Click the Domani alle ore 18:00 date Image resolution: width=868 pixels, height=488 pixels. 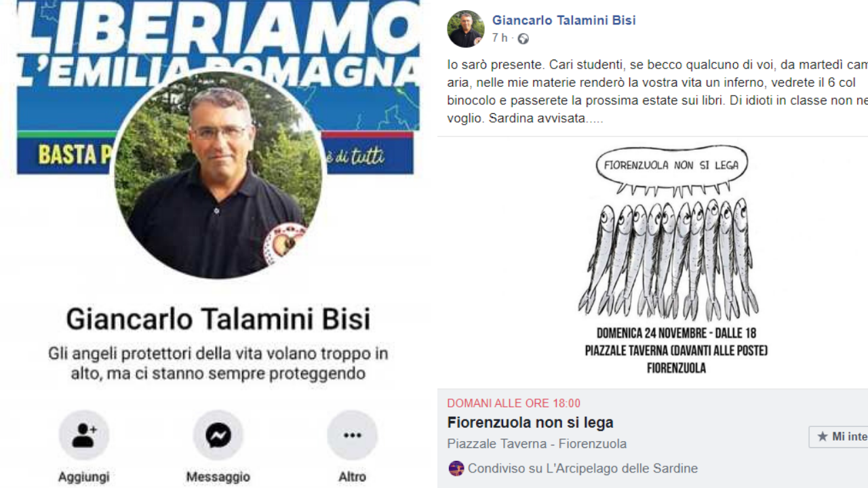click(514, 403)
